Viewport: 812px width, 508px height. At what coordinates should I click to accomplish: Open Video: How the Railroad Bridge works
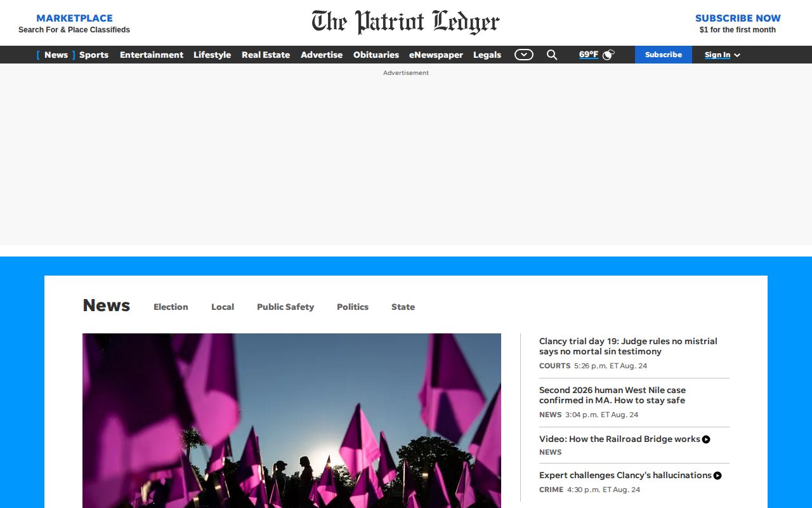[620, 439]
